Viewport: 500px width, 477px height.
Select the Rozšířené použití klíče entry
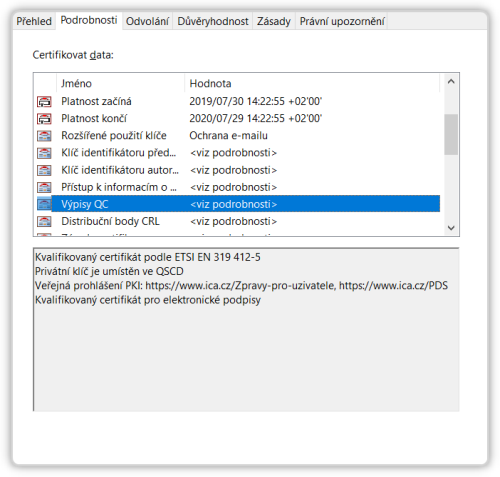click(x=114, y=136)
